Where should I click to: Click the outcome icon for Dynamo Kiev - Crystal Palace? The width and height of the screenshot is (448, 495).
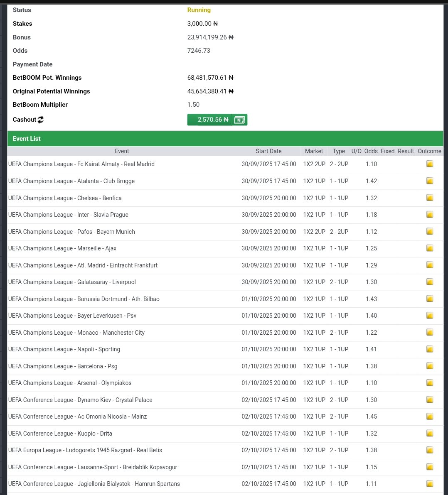point(429,399)
